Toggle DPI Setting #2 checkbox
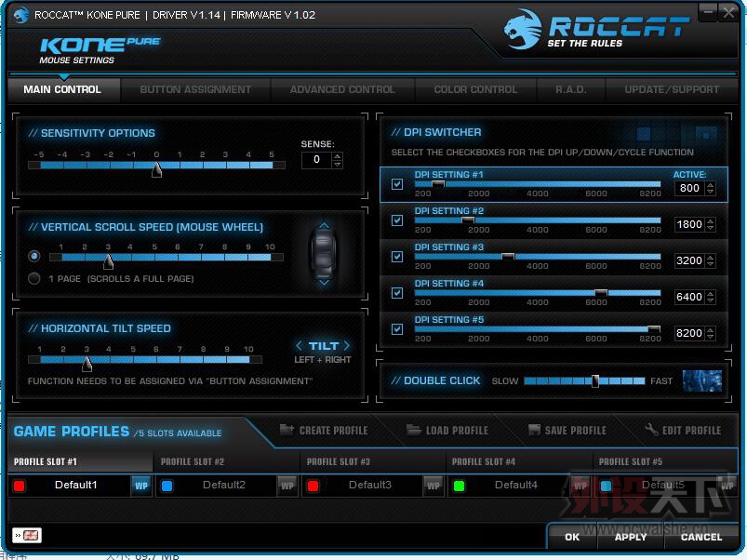 point(397,220)
